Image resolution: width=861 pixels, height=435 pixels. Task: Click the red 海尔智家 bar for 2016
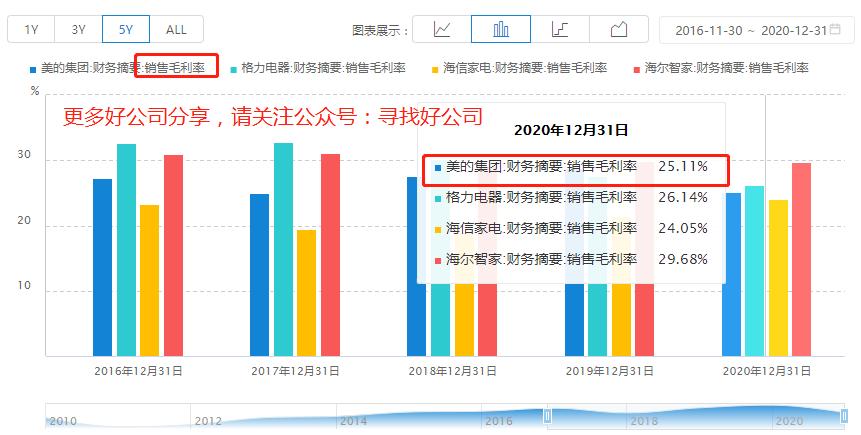[x=174, y=255]
